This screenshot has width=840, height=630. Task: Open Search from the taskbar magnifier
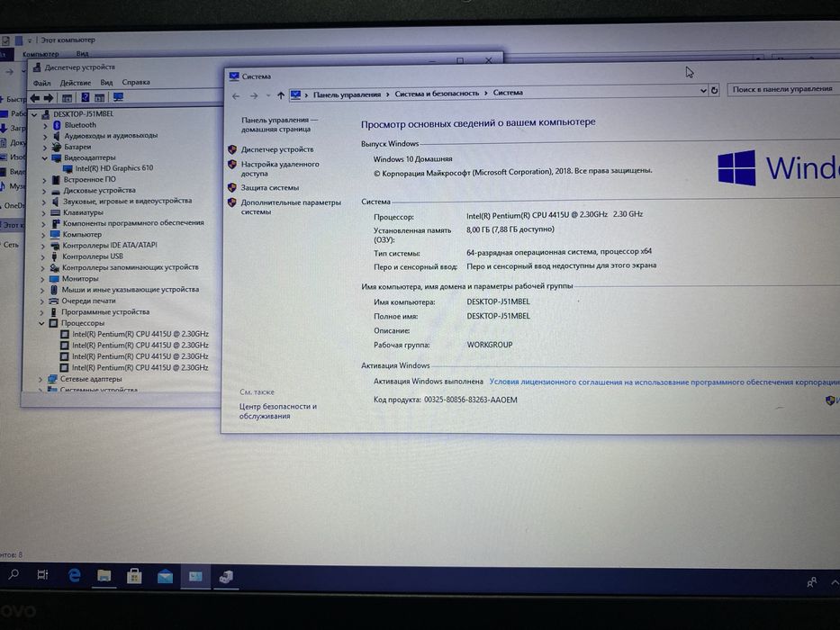14,574
